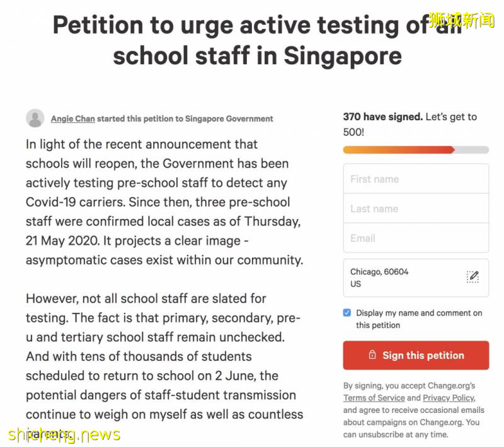Click into the Email field
Image resolution: width=504 pixels, height=447 pixels.
pos(416,238)
